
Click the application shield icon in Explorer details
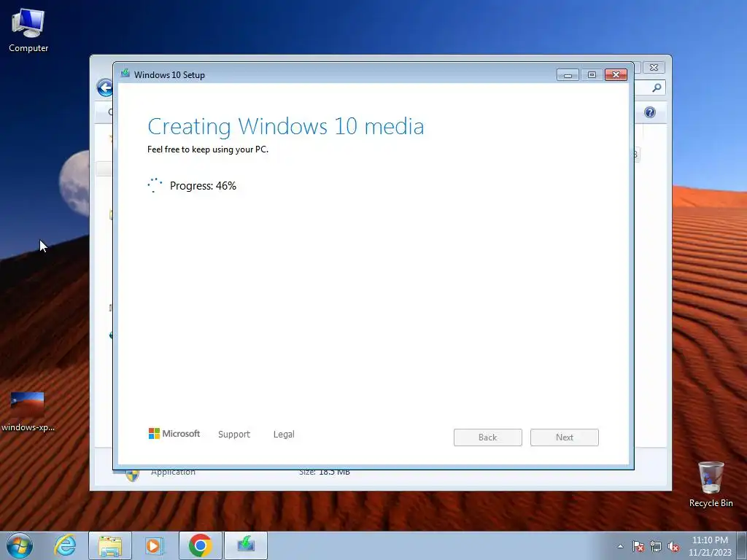(x=132, y=475)
